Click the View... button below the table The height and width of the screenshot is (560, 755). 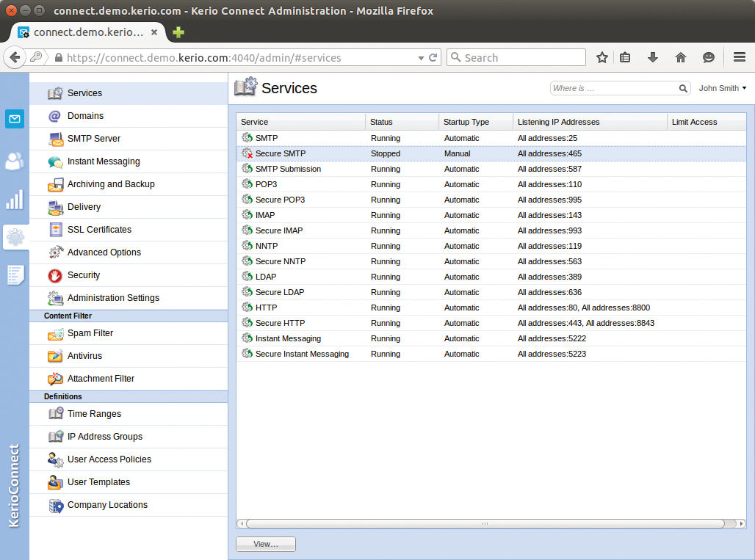[x=265, y=544]
